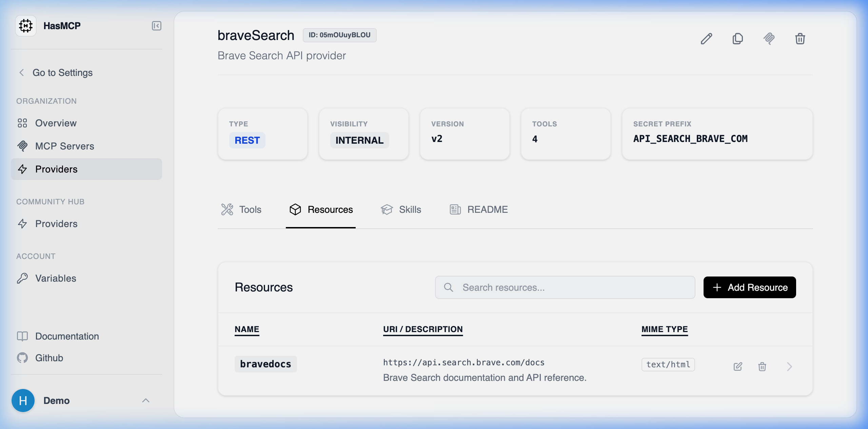
Task: Click the paperclip attachment icon
Action: pyautogui.click(x=769, y=39)
